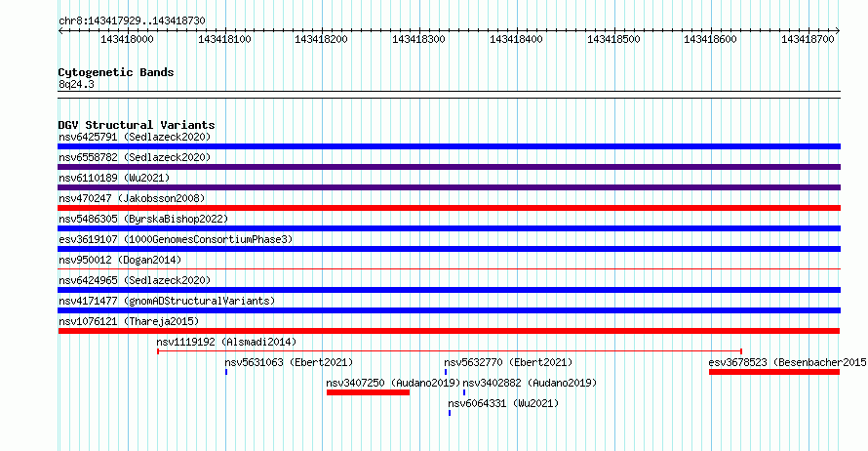Image resolution: width=868 pixels, height=451 pixels.
Task: Click ruler position 143418100
Action: pyautogui.click(x=224, y=39)
